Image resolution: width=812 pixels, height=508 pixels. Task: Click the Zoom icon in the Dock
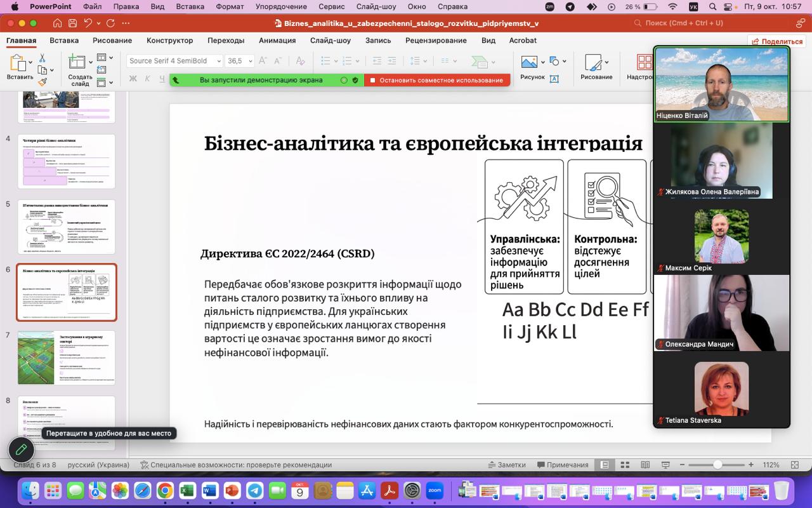coord(435,491)
